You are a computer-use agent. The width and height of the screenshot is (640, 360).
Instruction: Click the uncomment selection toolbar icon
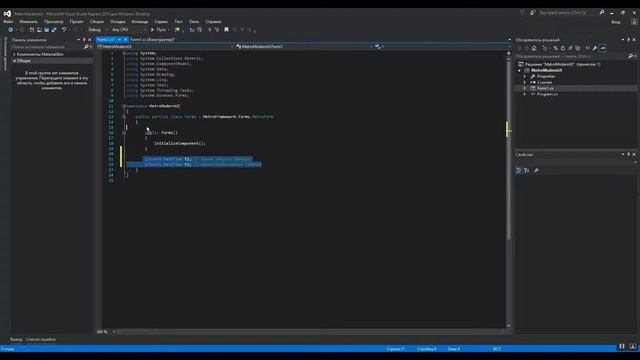217,30
